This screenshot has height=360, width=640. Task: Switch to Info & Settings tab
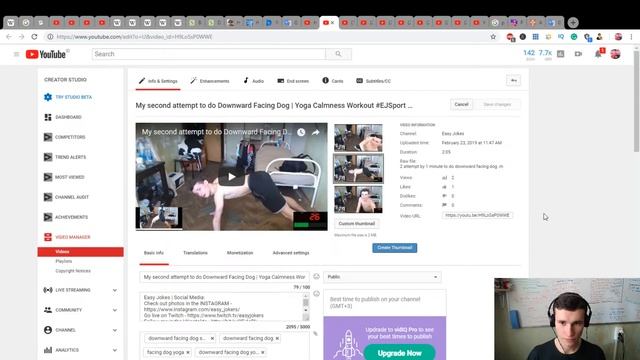(x=158, y=81)
